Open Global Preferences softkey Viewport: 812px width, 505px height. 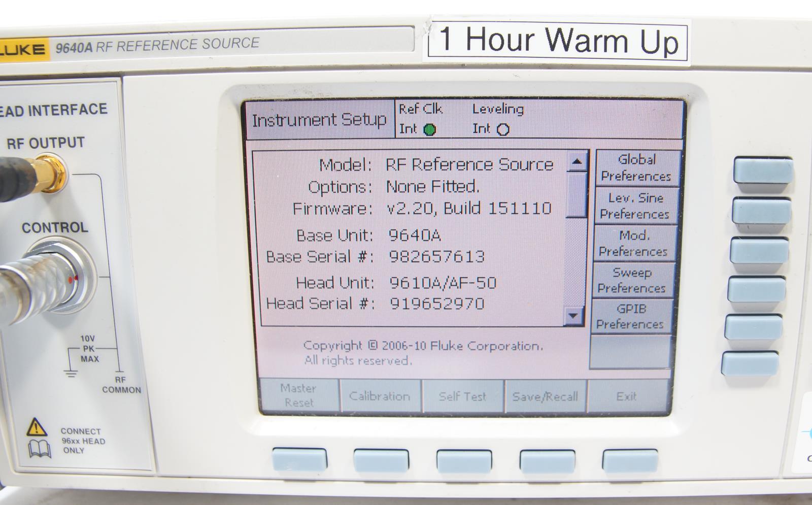(637, 168)
